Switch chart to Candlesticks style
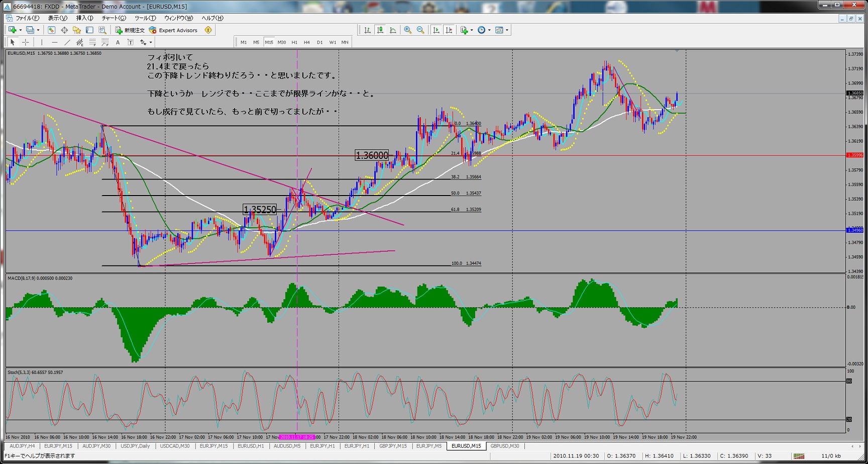 [380, 30]
